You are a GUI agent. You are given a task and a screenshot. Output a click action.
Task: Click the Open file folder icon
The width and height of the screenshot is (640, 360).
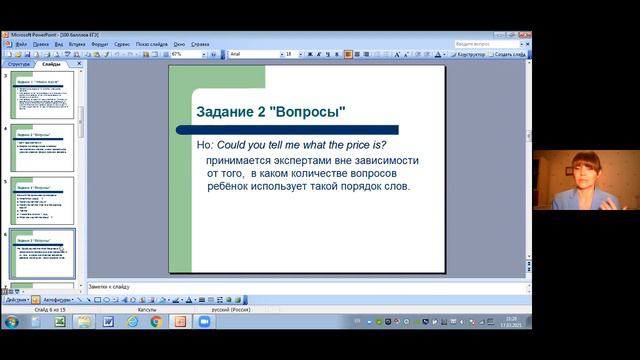pyautogui.click(x=18, y=54)
